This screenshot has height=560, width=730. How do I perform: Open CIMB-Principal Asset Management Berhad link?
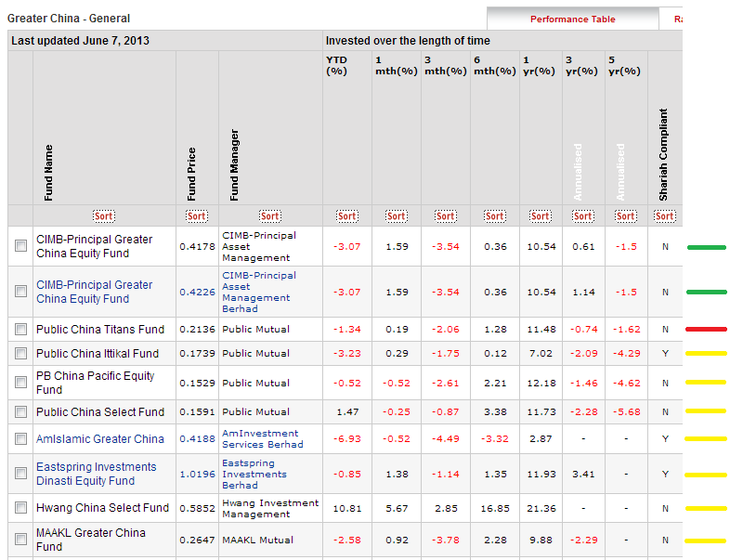point(259,292)
